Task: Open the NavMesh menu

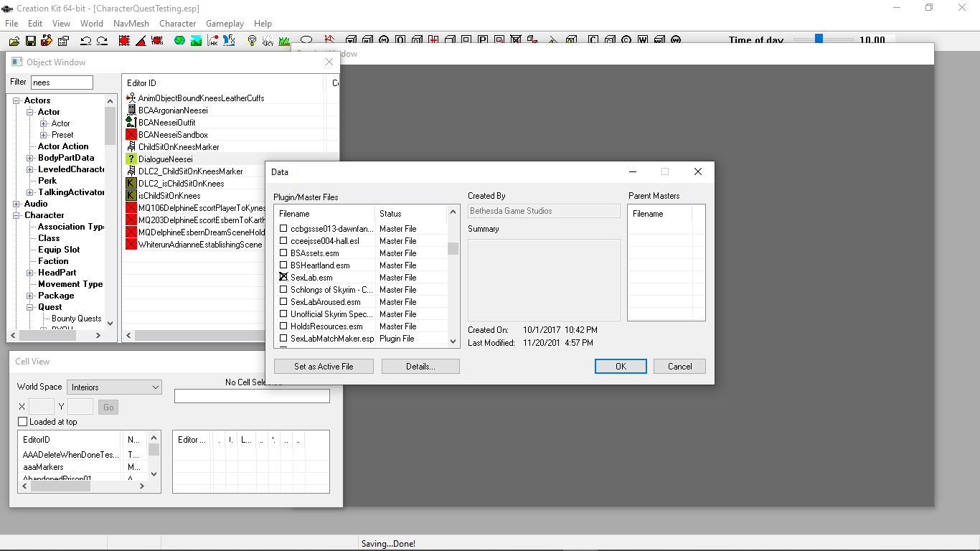Action: 131,24
